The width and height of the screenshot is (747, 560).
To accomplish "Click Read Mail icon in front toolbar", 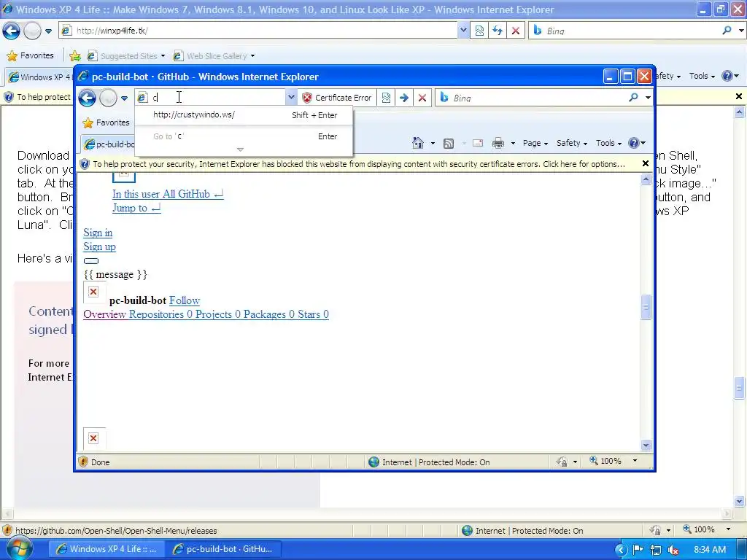I will pos(478,143).
